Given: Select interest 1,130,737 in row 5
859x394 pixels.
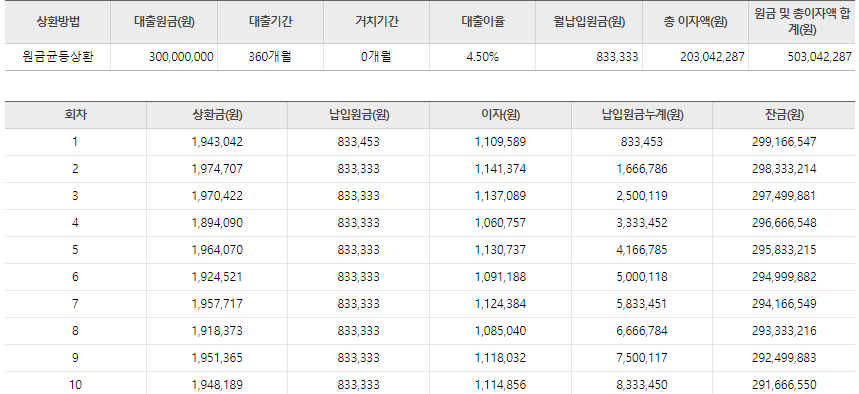Looking at the screenshot, I should (500, 250).
